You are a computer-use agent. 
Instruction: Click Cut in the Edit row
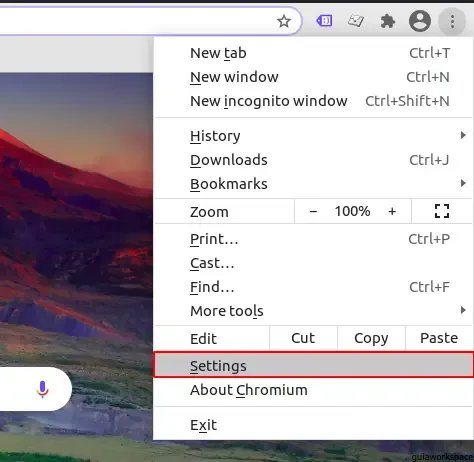303,338
